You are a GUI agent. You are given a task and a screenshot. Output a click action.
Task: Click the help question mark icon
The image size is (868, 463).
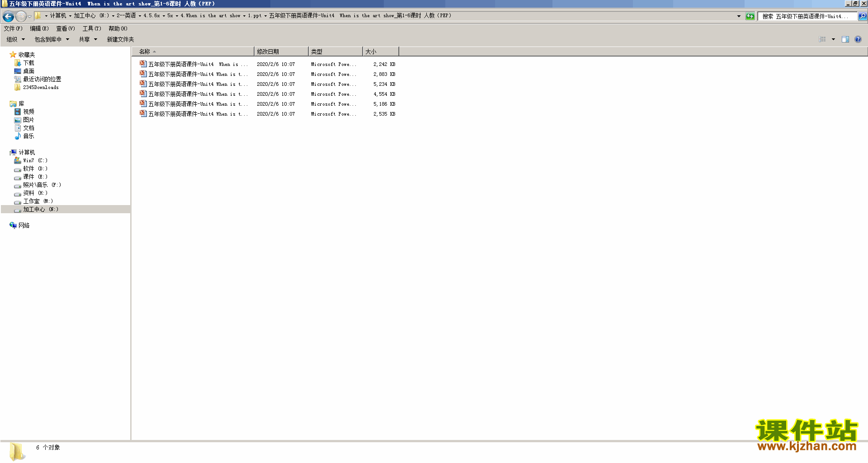tap(858, 39)
